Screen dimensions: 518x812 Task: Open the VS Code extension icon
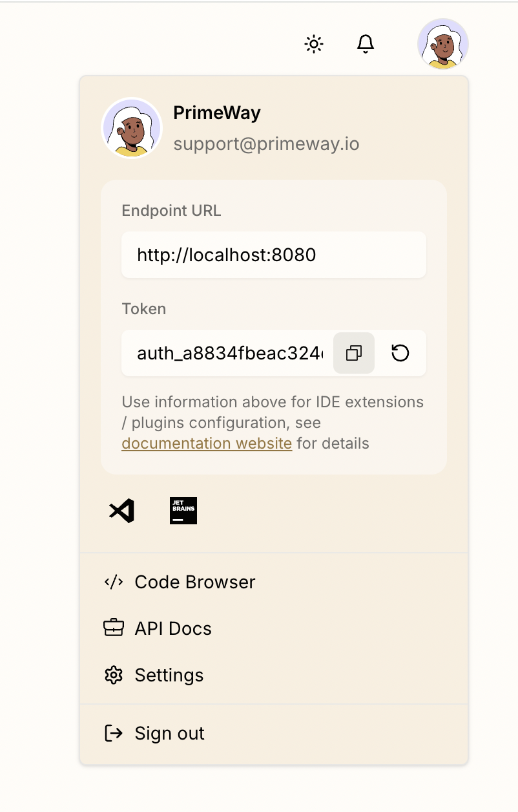pos(122,511)
